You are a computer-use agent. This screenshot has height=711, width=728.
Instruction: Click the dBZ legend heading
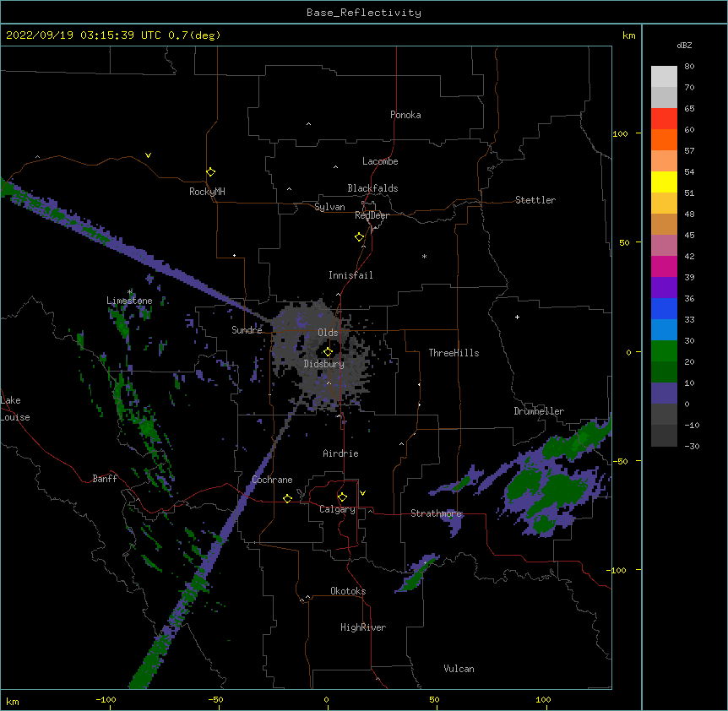[684, 45]
